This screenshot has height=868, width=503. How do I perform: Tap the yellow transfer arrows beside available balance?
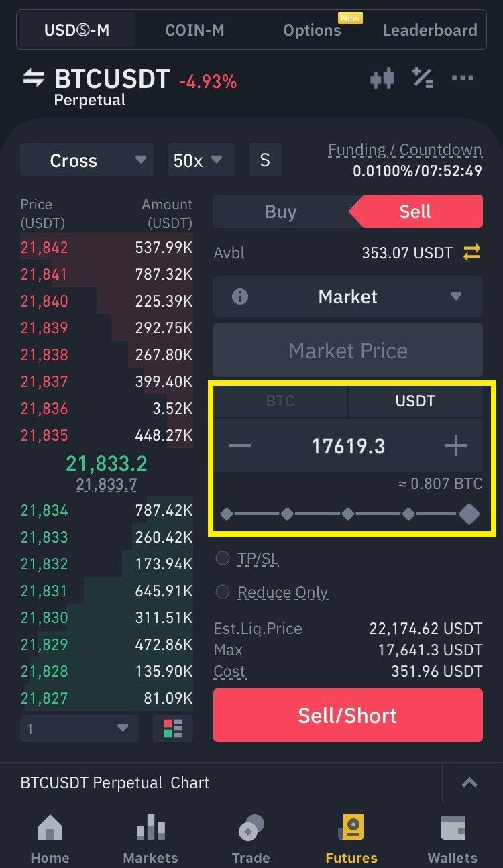471,253
